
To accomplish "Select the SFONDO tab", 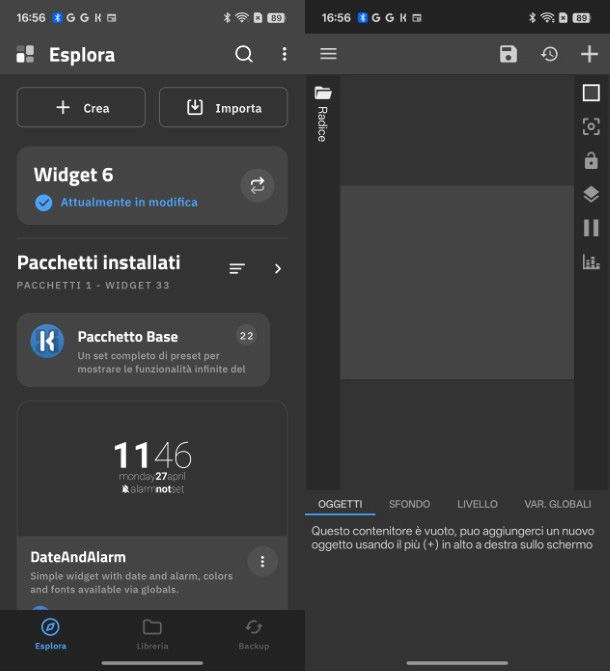I will [409, 504].
